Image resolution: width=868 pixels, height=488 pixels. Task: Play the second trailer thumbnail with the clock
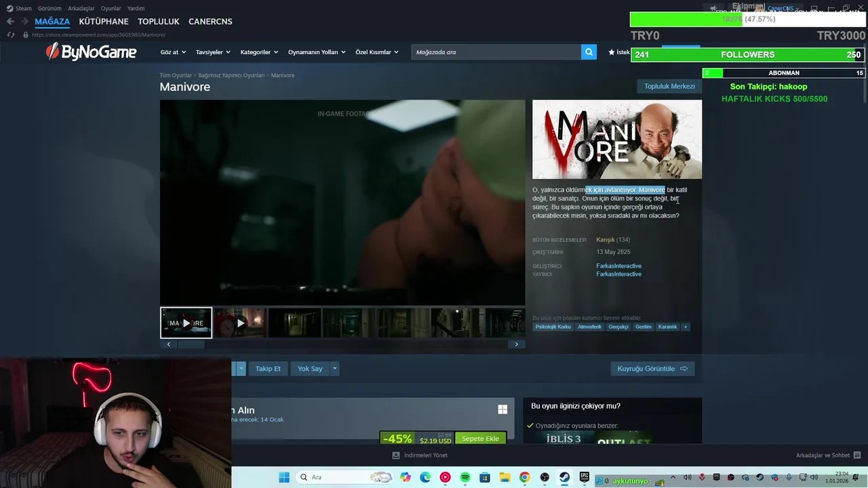tap(240, 323)
